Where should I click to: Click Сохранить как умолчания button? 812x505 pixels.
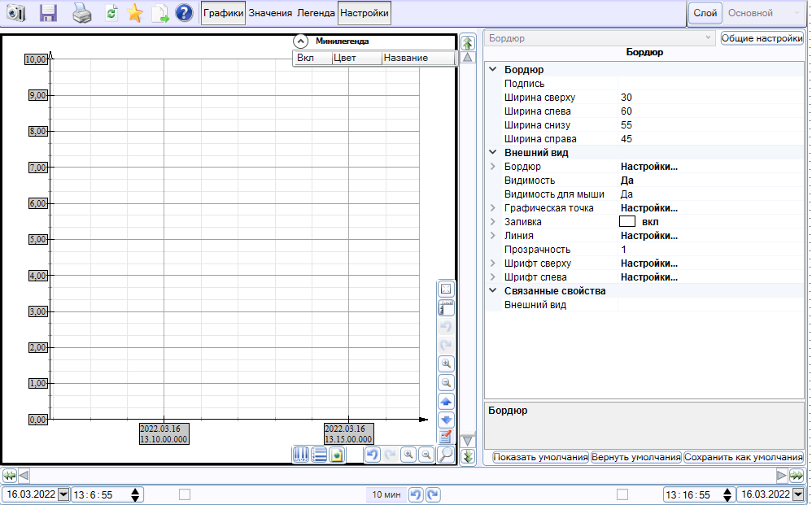pyautogui.click(x=743, y=457)
